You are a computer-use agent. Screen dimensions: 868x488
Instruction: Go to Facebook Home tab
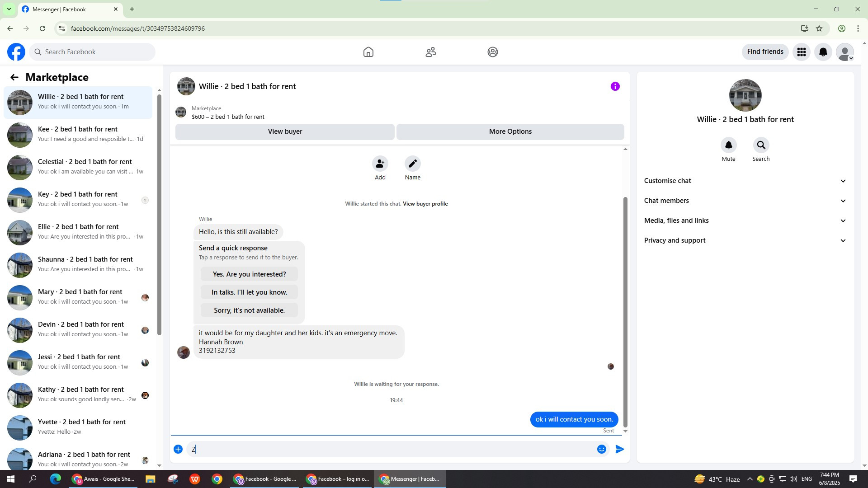coord(368,52)
